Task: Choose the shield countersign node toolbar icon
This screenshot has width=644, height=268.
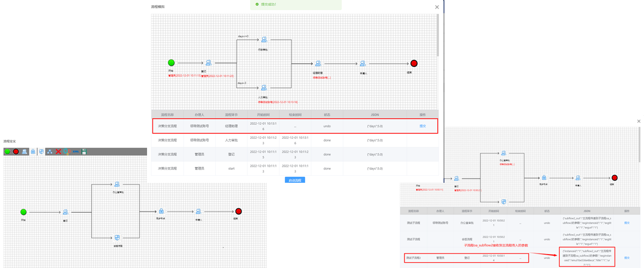Action: click(41, 152)
